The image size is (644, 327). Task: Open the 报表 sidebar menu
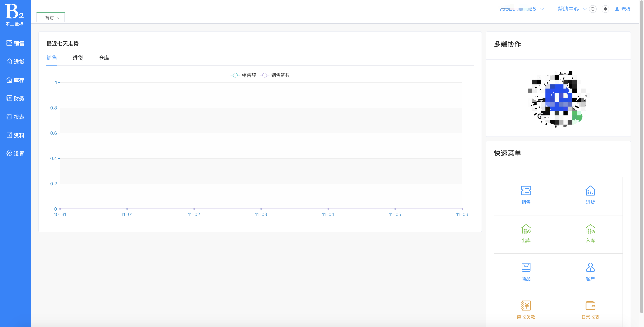[15, 117]
